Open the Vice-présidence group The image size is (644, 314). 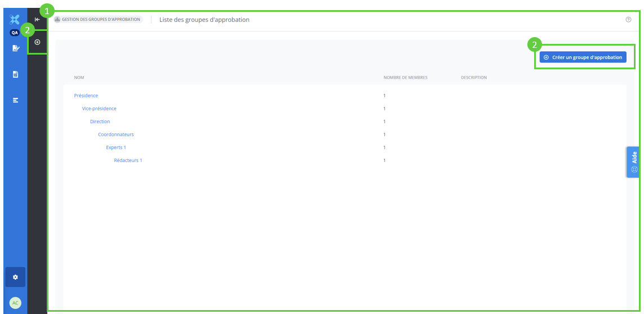[x=99, y=109]
